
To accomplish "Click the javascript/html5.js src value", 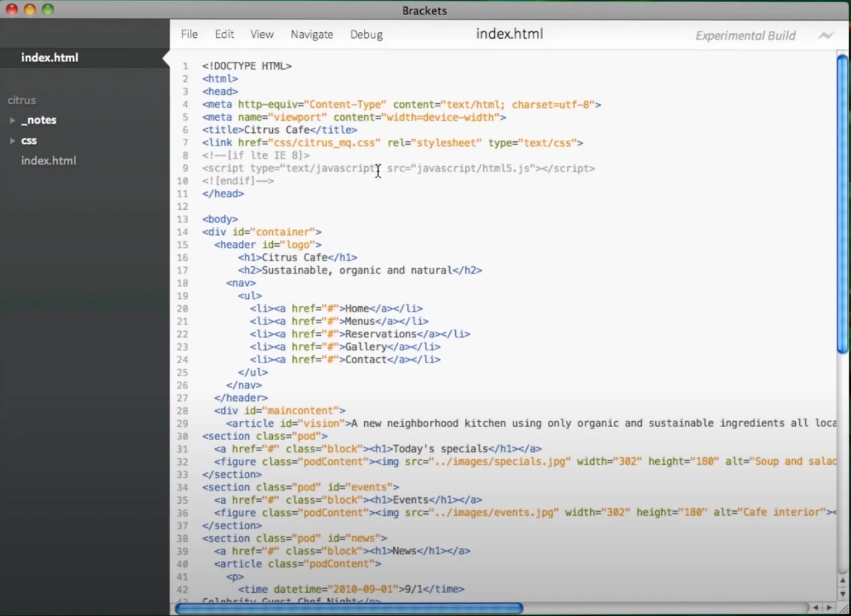I will (x=473, y=168).
